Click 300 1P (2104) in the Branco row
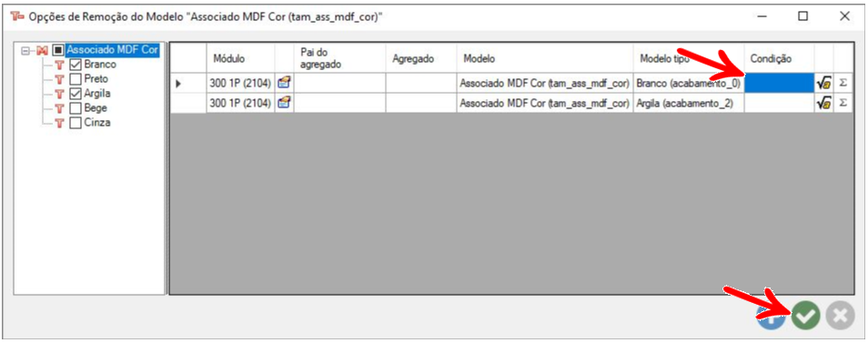 (x=241, y=83)
